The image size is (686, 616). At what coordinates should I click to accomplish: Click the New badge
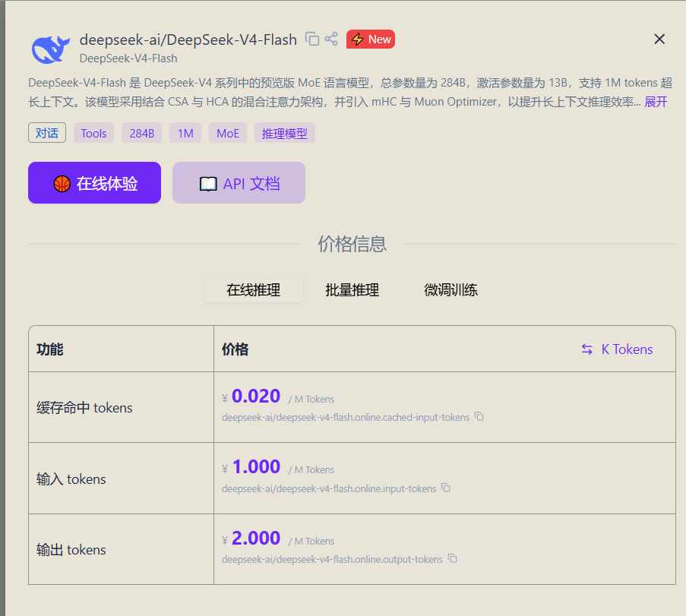pyautogui.click(x=371, y=39)
